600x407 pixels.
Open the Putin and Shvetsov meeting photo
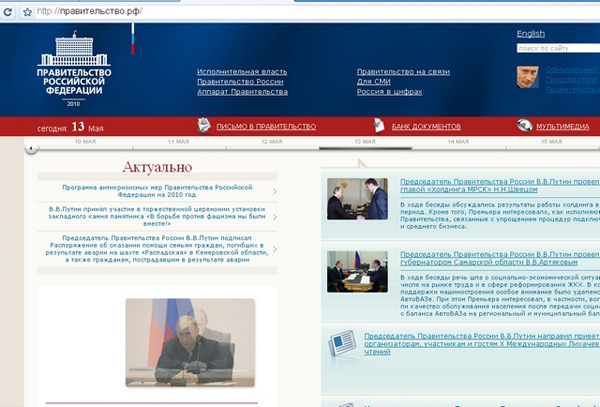pos(357,197)
